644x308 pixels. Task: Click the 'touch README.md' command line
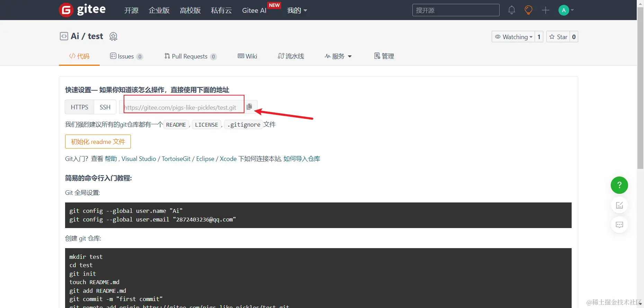pos(94,282)
